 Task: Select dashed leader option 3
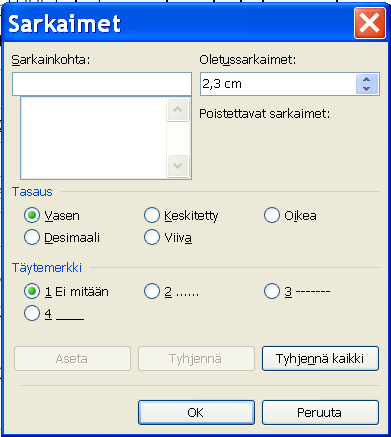(x=272, y=291)
